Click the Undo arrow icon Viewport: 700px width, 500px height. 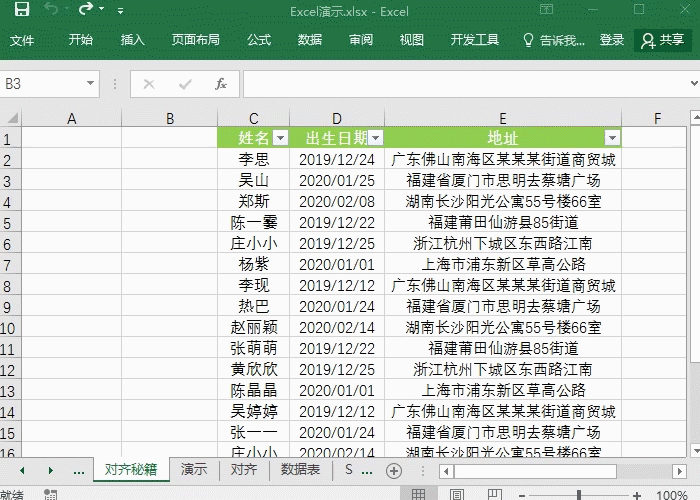click(x=50, y=11)
